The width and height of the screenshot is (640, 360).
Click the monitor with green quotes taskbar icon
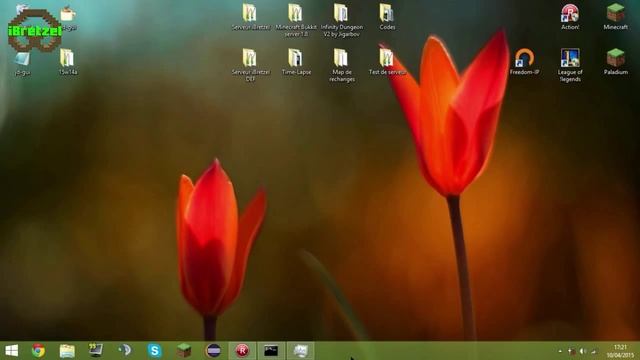tap(96, 351)
